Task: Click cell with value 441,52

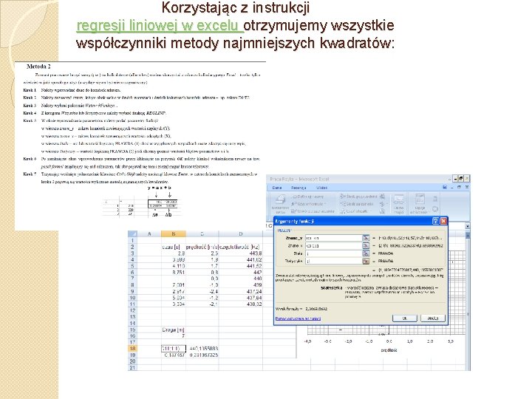Action: tap(241, 266)
